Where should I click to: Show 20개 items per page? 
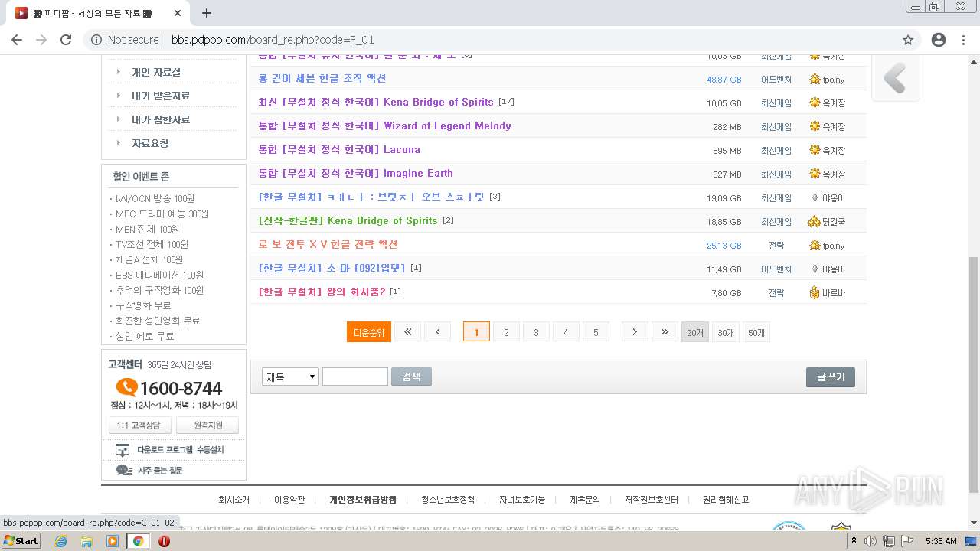(x=695, y=332)
